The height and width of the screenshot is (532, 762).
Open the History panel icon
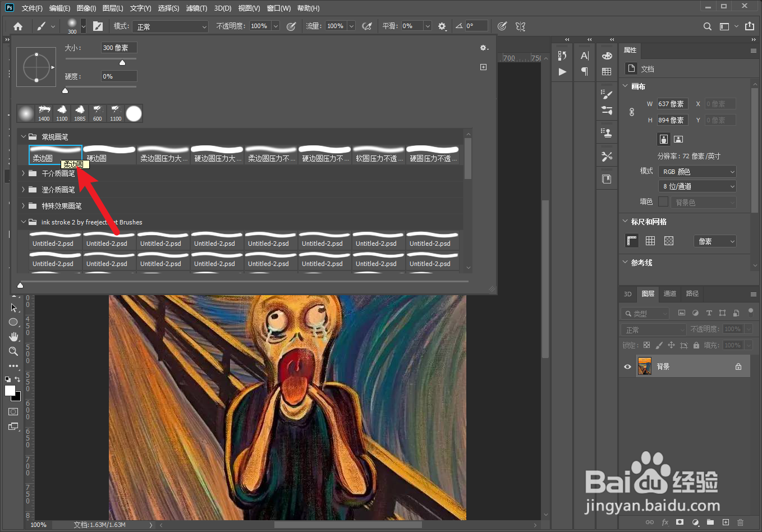(x=562, y=56)
